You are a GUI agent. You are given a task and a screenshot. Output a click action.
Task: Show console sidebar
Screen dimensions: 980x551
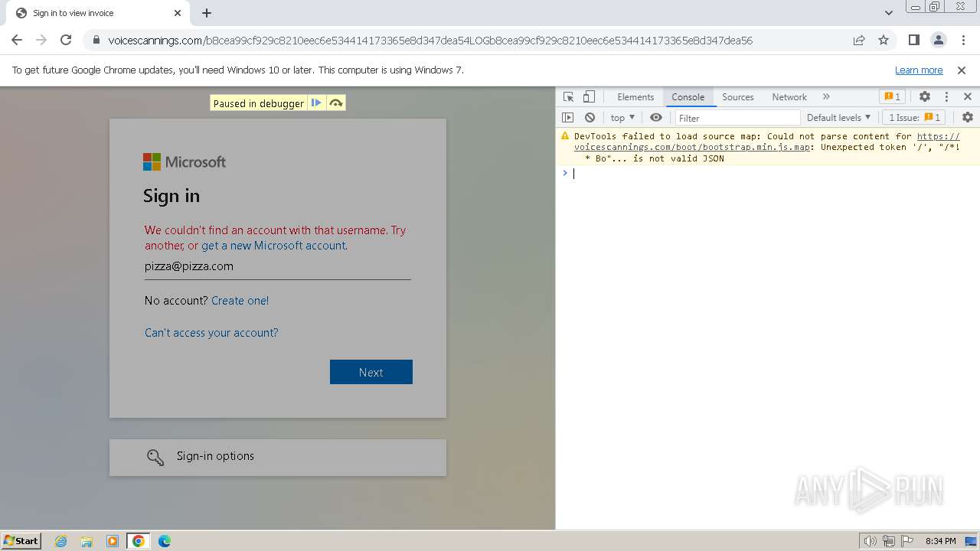(567, 118)
